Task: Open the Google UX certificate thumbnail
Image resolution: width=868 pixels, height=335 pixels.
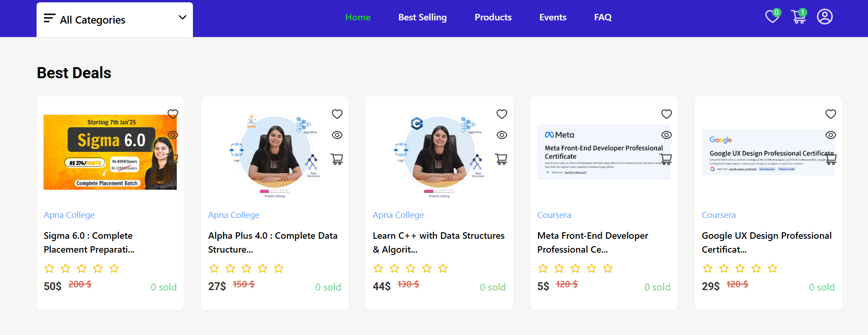Action: pos(769,152)
